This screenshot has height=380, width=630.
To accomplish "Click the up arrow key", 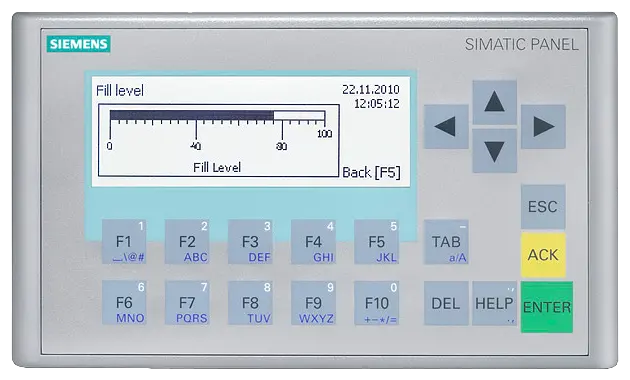I will 494,102.
